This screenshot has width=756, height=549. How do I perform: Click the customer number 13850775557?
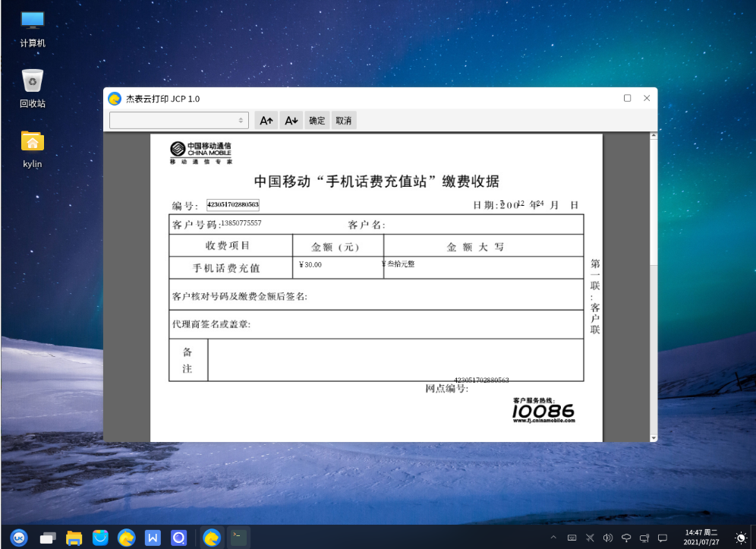pyautogui.click(x=241, y=223)
